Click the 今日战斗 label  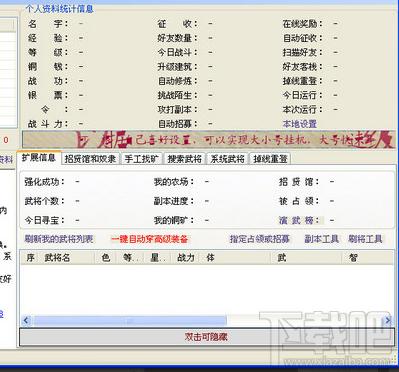[x=177, y=52]
